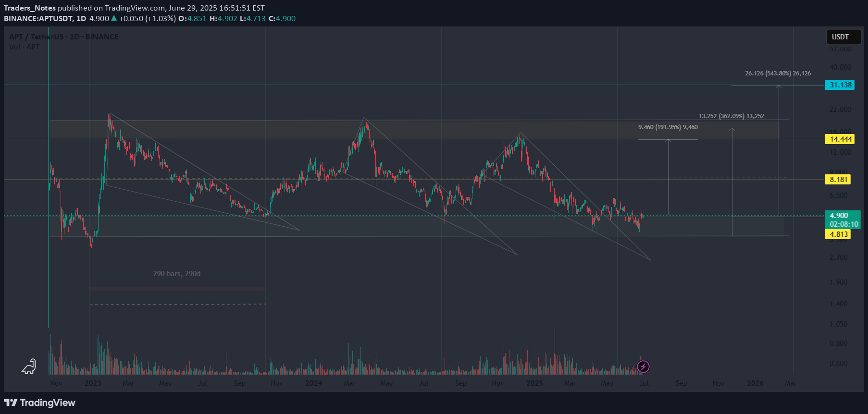Click 1.400 on the price axis

839,304
